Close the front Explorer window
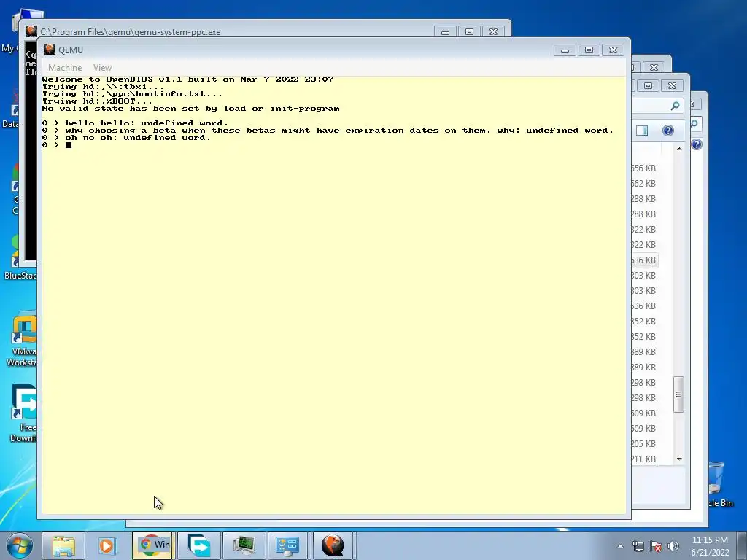Viewport: 747px width, 560px height. [672, 86]
